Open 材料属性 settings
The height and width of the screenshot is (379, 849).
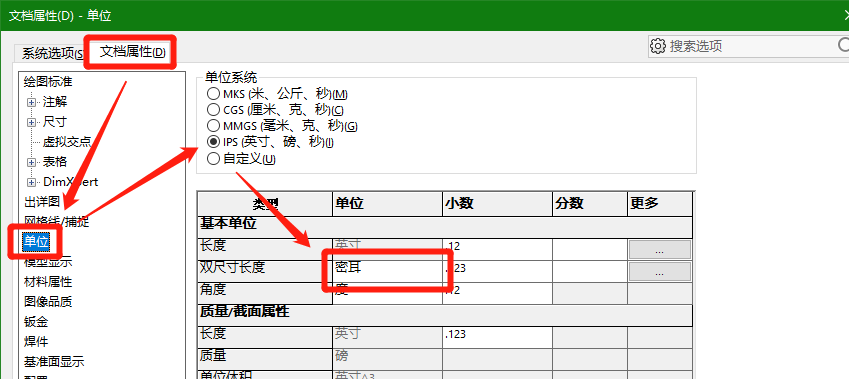click(x=48, y=282)
